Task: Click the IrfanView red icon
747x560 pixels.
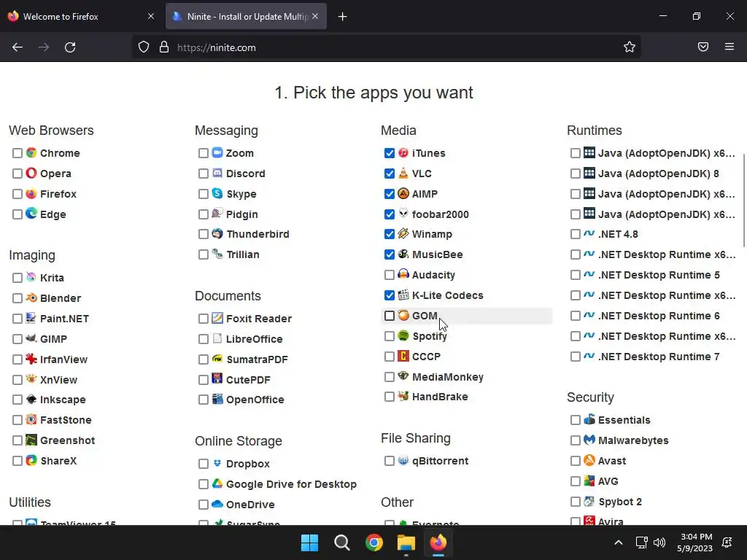Action: pos(31,359)
